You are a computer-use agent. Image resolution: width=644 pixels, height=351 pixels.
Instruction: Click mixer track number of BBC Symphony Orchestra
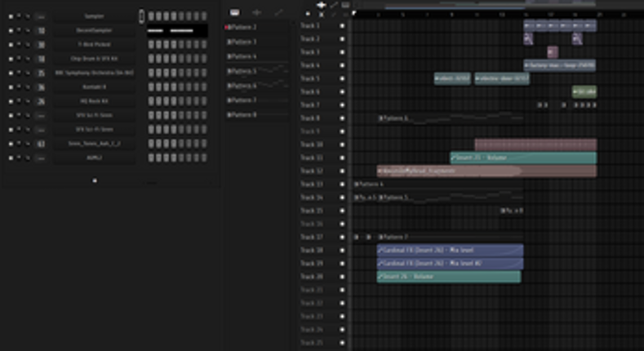tap(41, 73)
